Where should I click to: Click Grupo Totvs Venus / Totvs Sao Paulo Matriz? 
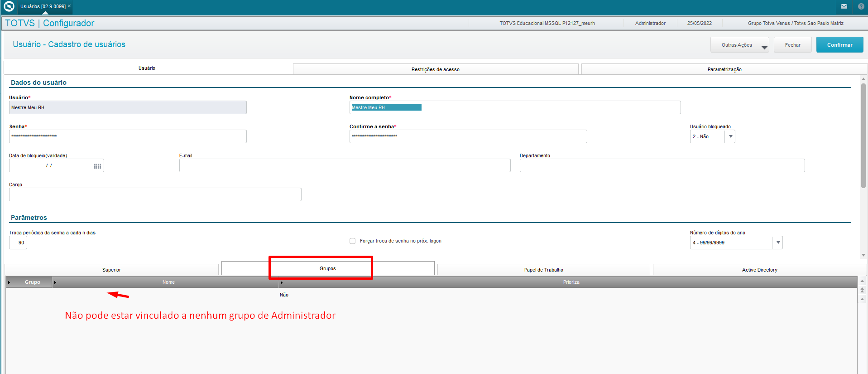pyautogui.click(x=796, y=23)
